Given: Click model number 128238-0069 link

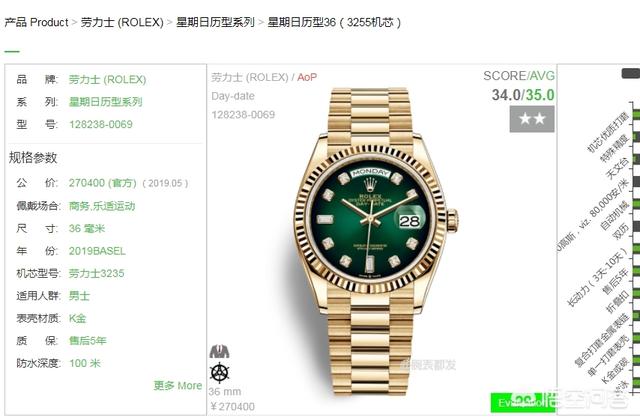Looking at the screenshot, I should click(x=101, y=124).
